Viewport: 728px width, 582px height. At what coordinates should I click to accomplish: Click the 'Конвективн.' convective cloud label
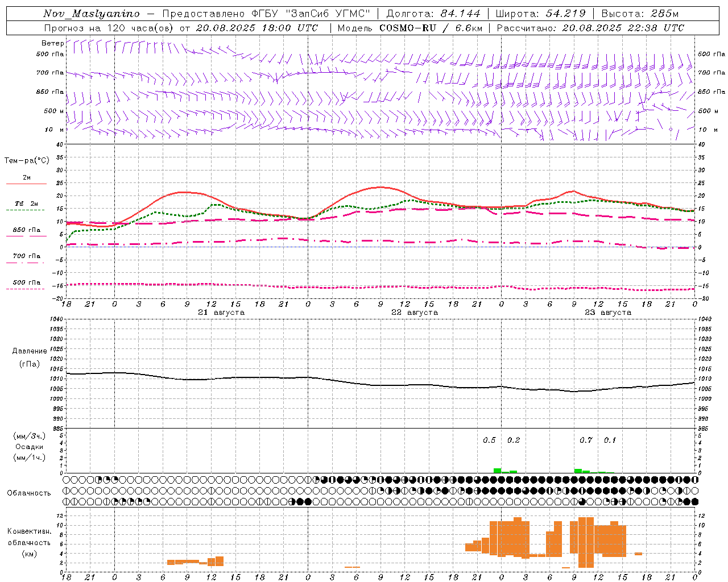pyautogui.click(x=30, y=531)
